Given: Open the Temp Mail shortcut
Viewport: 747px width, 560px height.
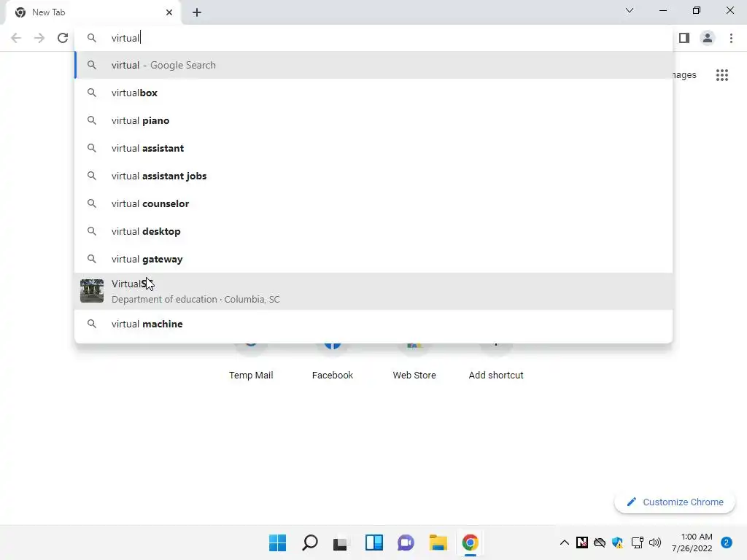Looking at the screenshot, I should point(251,376).
